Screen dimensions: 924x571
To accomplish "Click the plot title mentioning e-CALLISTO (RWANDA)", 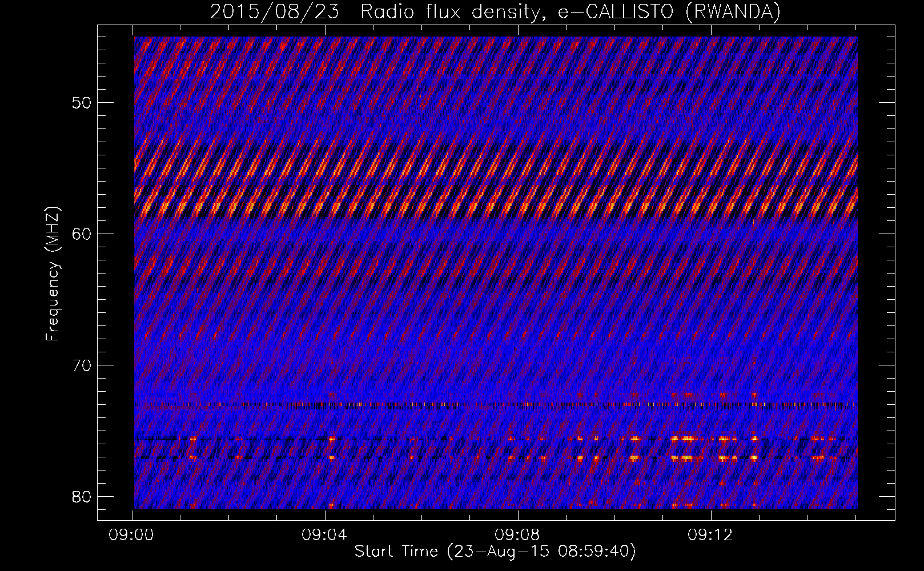I will (495, 12).
